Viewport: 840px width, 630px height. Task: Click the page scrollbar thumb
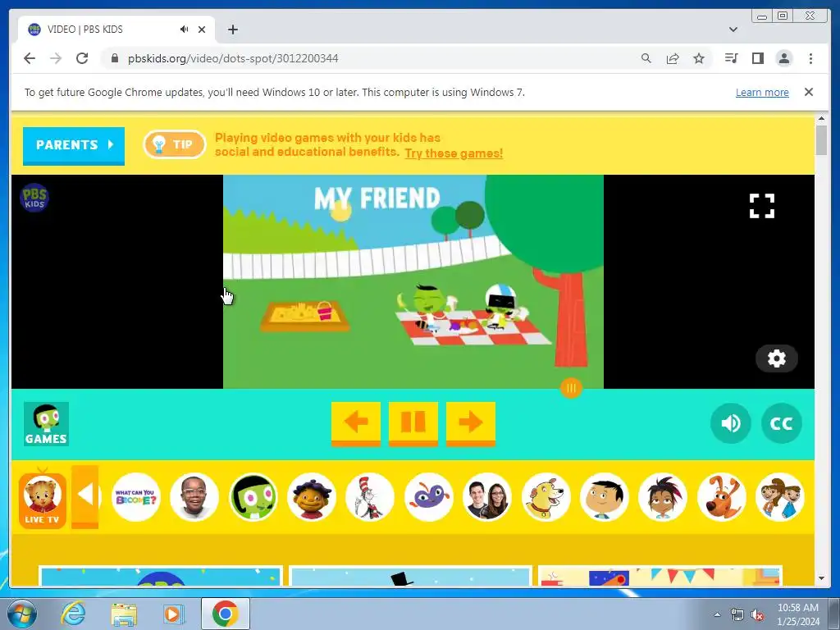point(821,139)
